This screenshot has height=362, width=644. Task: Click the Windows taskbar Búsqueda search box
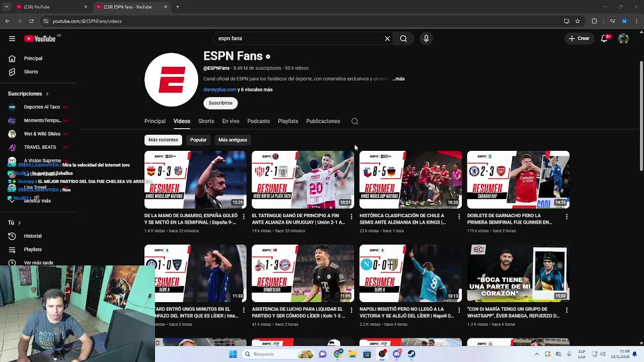278,354
